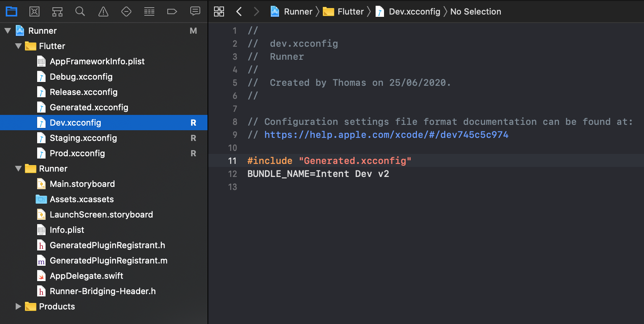
Task: Collapse the Flutter folder
Action: (x=18, y=46)
